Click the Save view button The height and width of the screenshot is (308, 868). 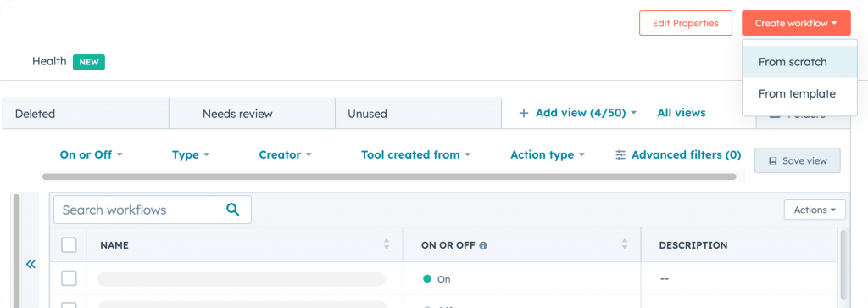798,160
